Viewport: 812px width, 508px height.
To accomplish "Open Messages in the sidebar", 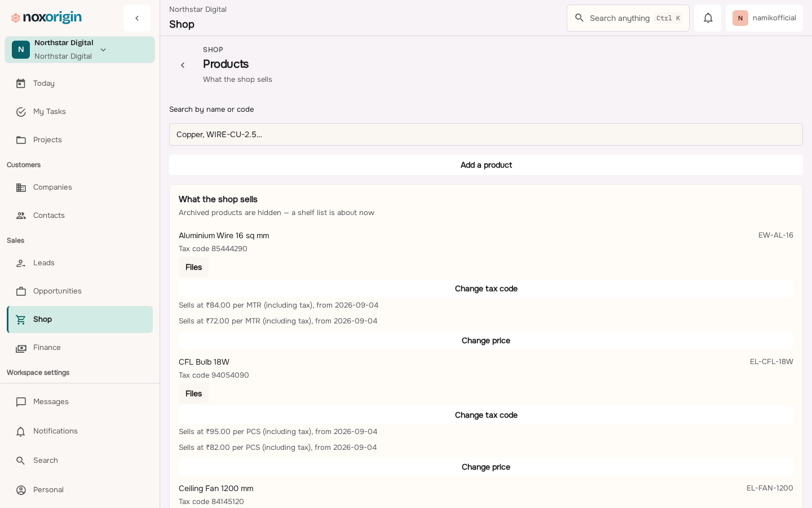I will point(80,402).
